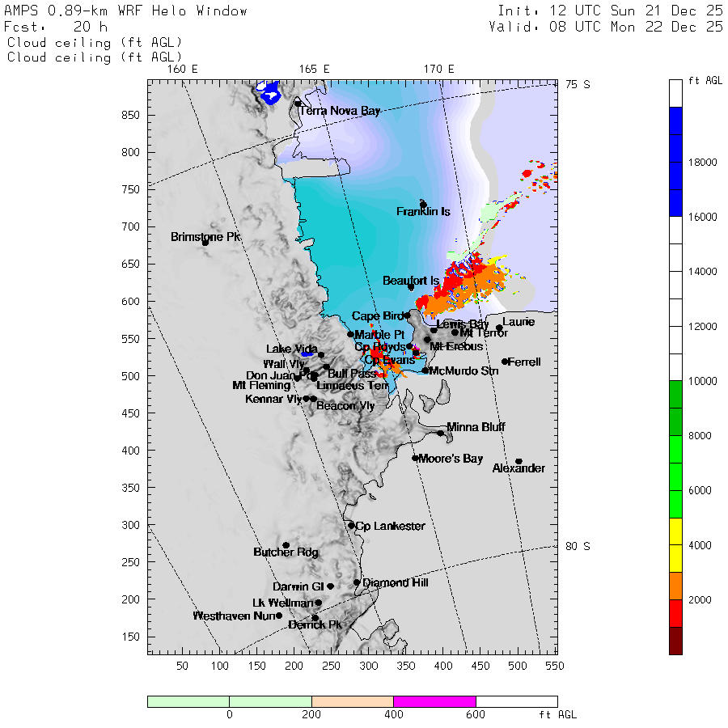This screenshot has height=728, width=728.
Task: Click the 'McMurdo Stn' label
Action: coord(463,370)
